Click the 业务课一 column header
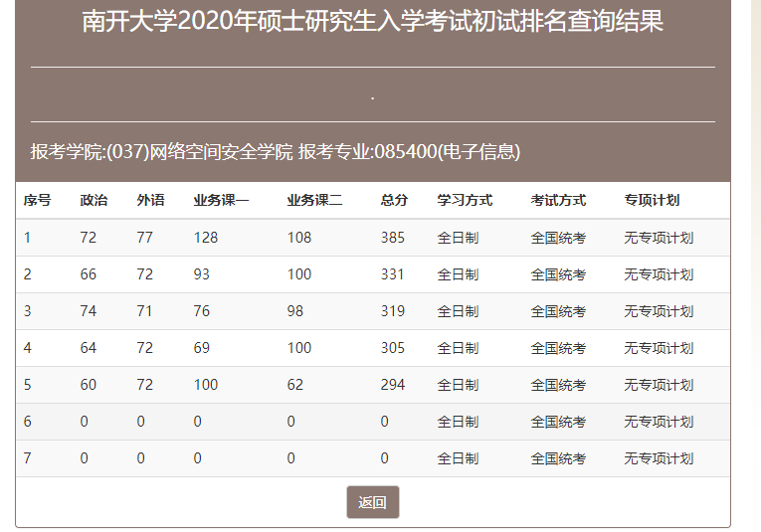The image size is (761, 532). tap(221, 200)
